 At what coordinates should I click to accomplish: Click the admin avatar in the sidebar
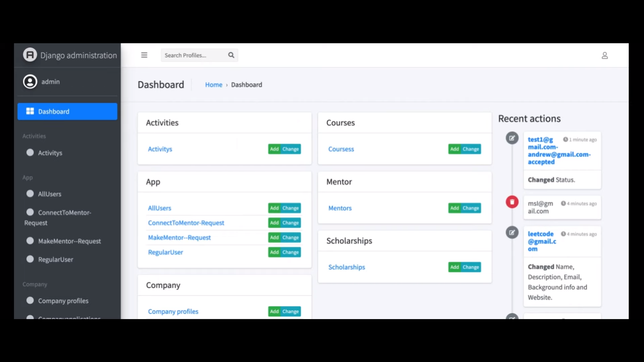pyautogui.click(x=30, y=81)
